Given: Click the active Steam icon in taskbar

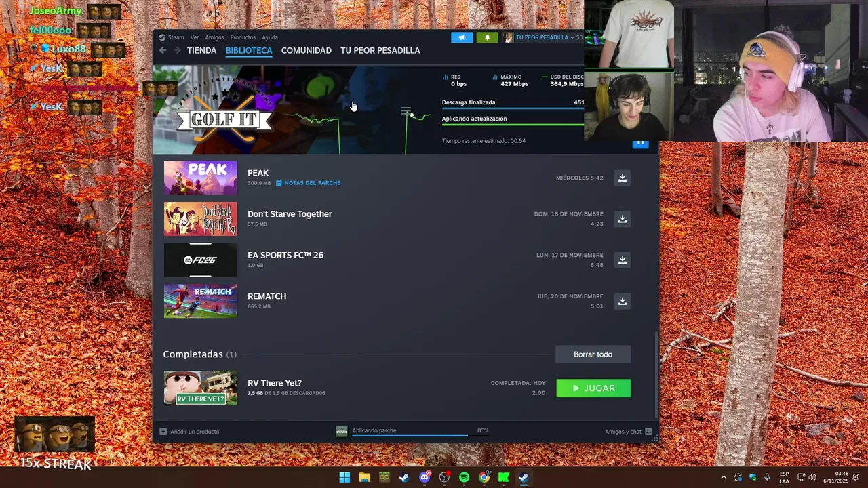Looking at the screenshot, I should point(524,477).
